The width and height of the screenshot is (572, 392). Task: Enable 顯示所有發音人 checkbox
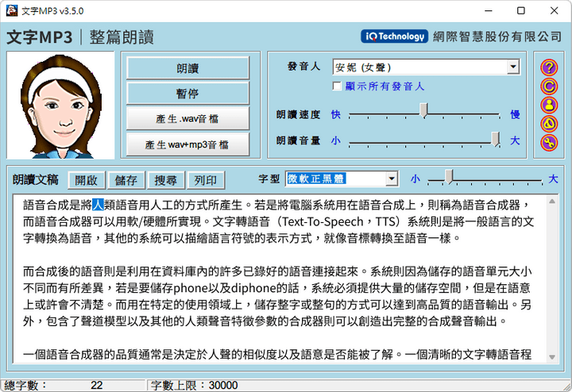point(337,86)
